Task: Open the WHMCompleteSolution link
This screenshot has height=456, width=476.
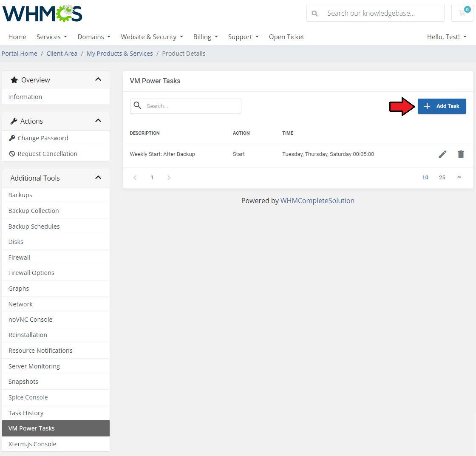Action: (x=317, y=201)
